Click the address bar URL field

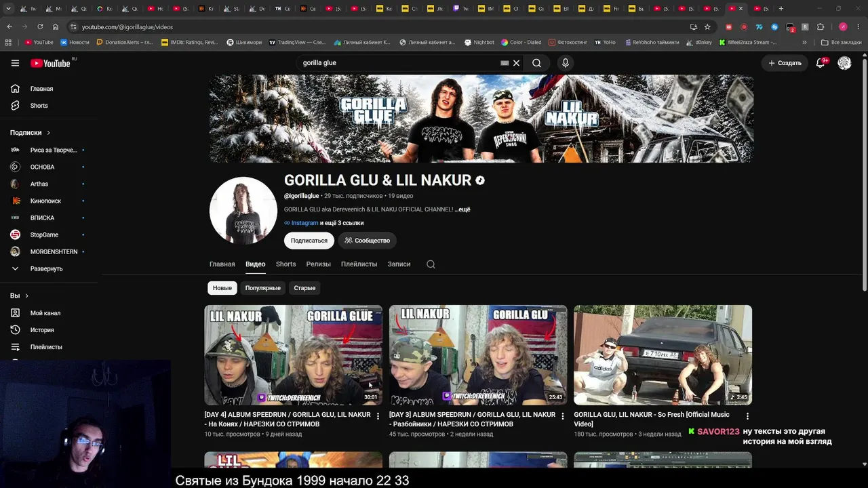point(380,27)
